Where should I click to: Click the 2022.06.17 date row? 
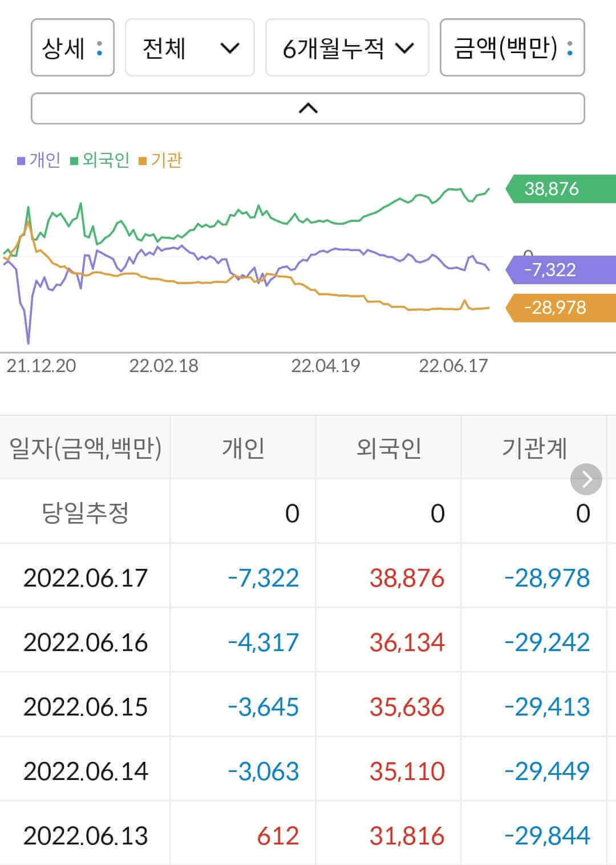[86, 577]
